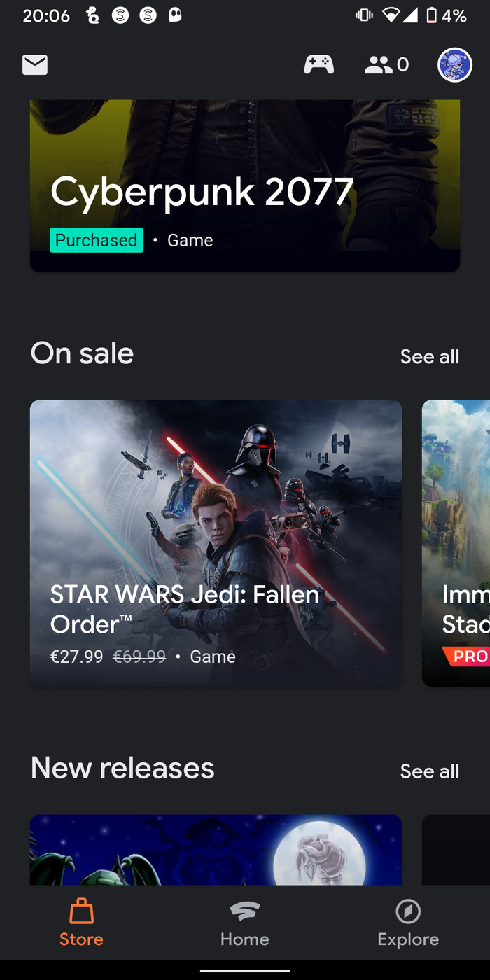The width and height of the screenshot is (490, 980).
Task: Tap the Purchased badge on Cyberpunk 2077
Action: [x=97, y=240]
